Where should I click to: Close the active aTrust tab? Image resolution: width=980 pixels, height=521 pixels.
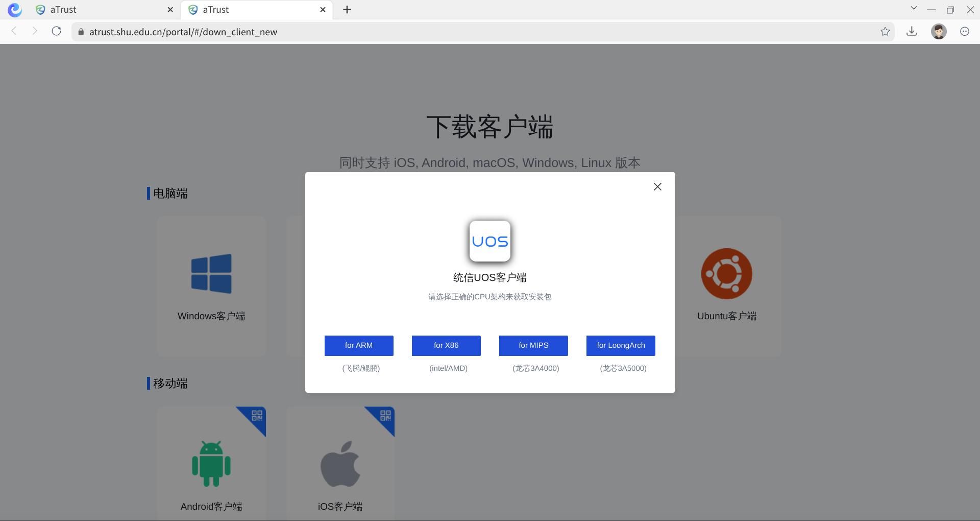(323, 10)
